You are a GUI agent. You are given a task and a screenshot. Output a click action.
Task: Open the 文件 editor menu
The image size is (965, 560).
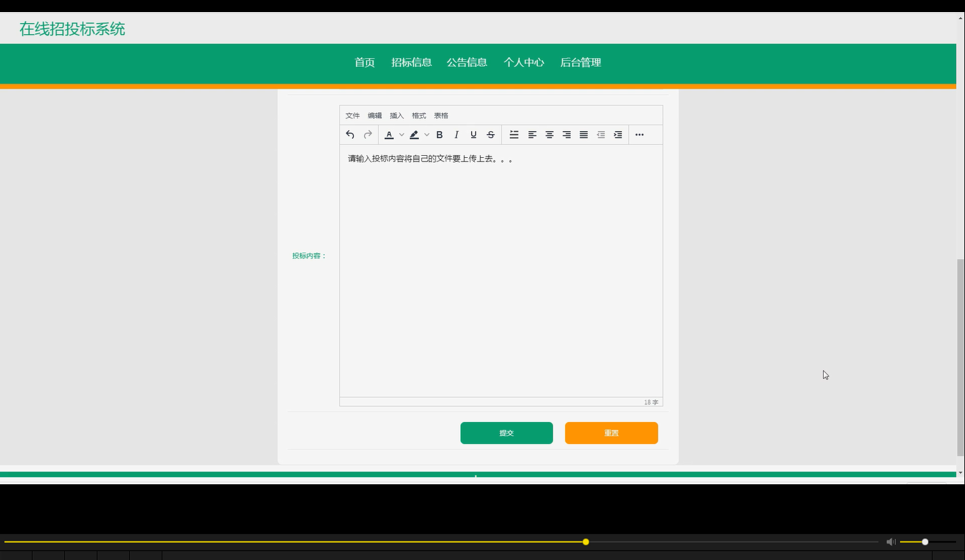click(353, 116)
